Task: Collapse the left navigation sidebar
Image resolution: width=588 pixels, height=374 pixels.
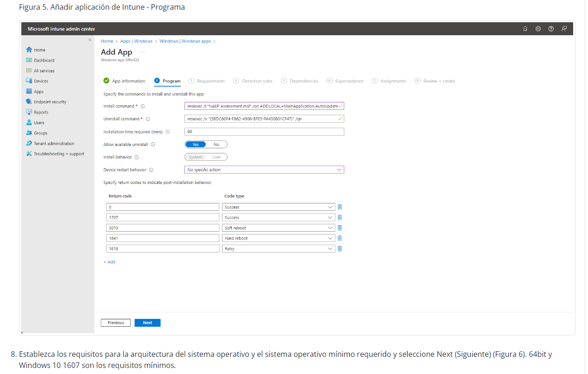Action: click(90, 40)
